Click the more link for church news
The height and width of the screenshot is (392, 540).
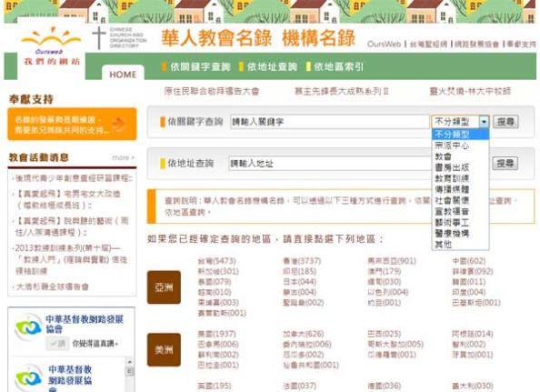point(123,157)
